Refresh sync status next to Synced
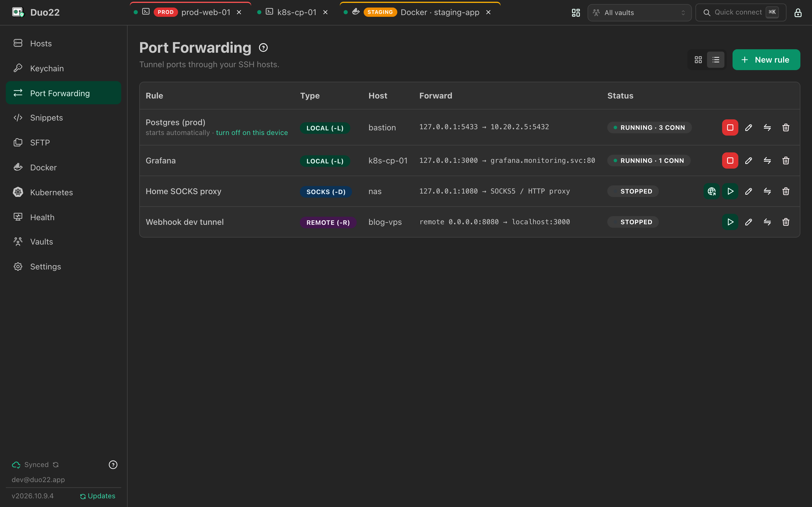The image size is (812, 507). point(56,465)
